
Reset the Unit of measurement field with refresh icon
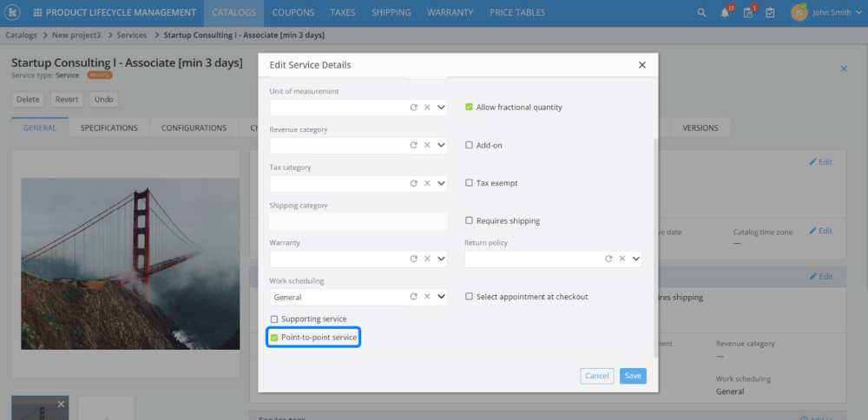tap(413, 108)
